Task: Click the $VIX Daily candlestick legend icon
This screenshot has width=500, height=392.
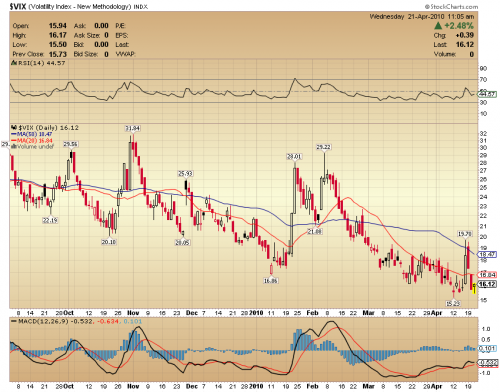Action: click(14, 127)
